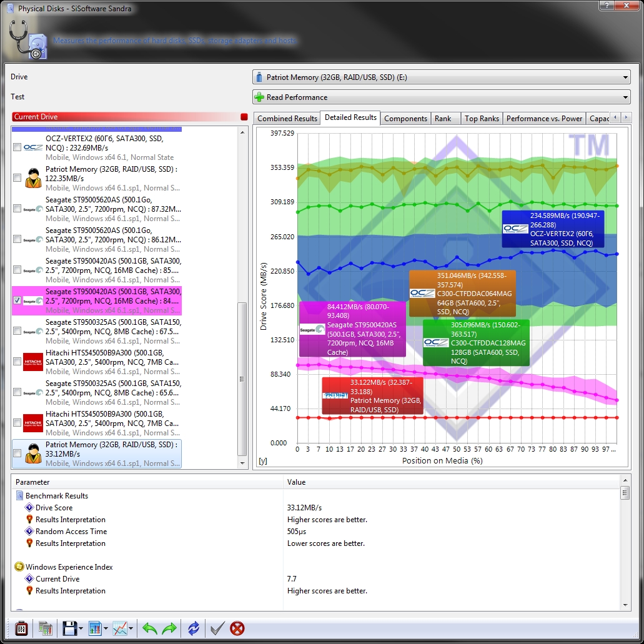Open the options icon in bottom toolbar

[x=21, y=628]
